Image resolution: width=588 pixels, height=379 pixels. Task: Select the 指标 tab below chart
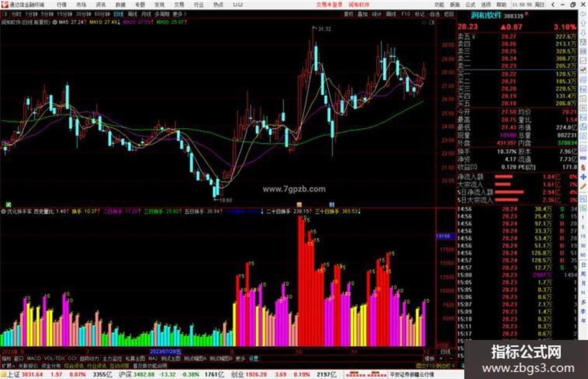click(6, 358)
